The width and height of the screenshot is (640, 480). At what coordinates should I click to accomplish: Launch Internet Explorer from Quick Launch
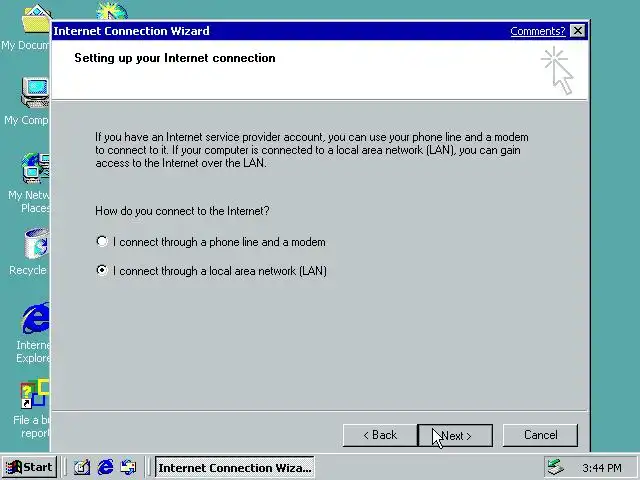105,467
